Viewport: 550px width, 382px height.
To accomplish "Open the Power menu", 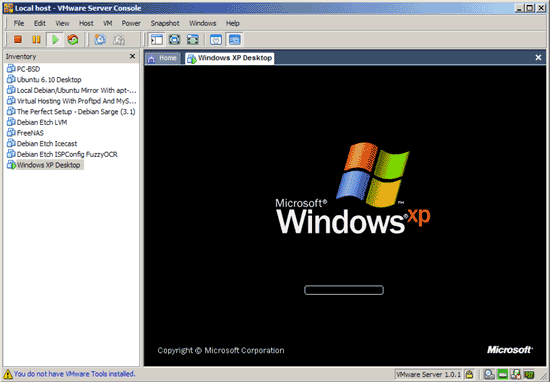I will tap(131, 23).
